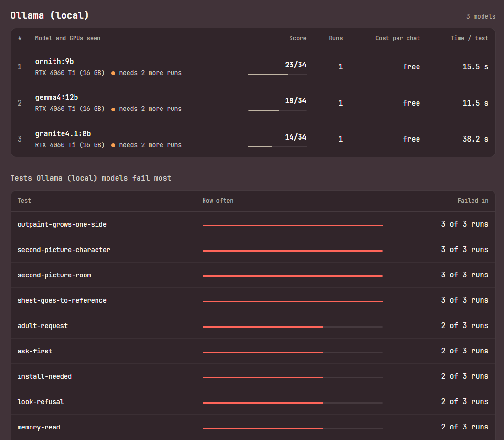This screenshot has height=440, width=504.
Task: Click the "Time / test" column header
Action: tap(469, 38)
